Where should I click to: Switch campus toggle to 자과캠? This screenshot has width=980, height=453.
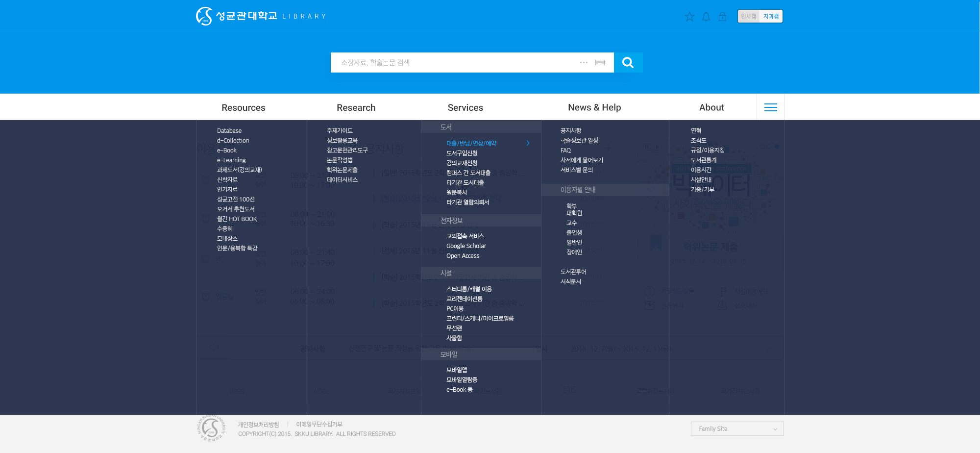[x=771, y=17]
